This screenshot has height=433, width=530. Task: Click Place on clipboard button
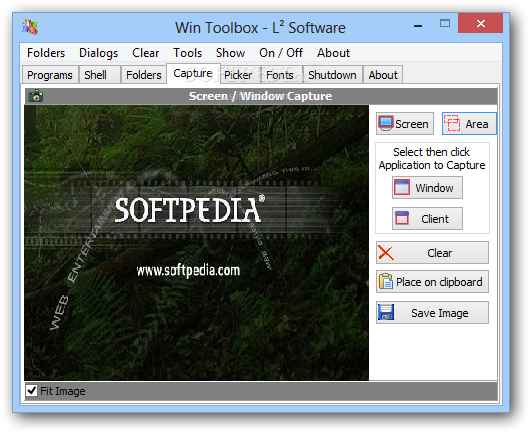(432, 282)
